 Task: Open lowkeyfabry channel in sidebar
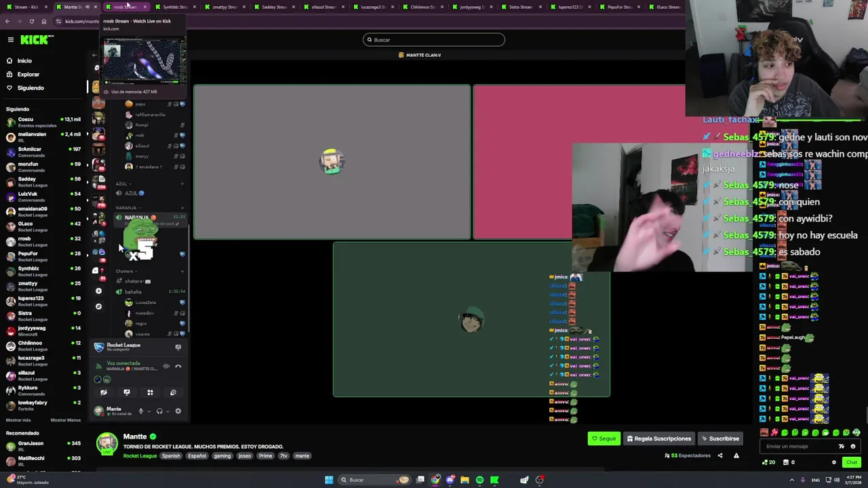(44, 405)
